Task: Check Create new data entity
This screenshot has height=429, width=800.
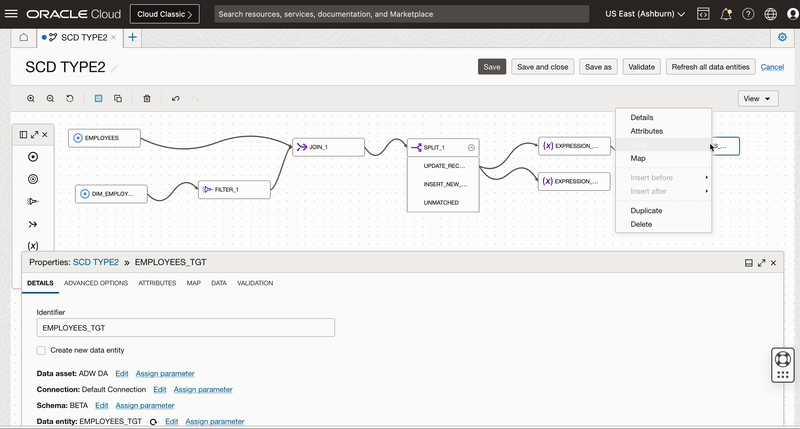Action: point(41,350)
